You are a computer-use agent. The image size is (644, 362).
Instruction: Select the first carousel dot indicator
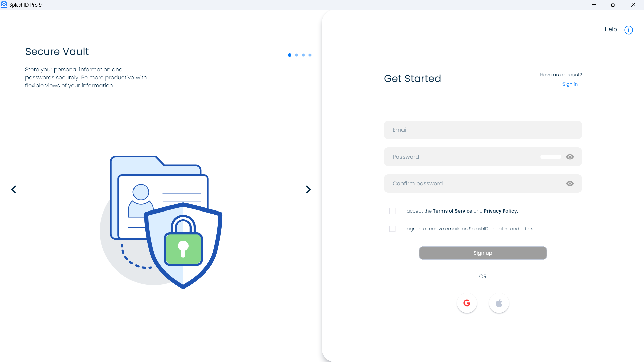pyautogui.click(x=290, y=55)
